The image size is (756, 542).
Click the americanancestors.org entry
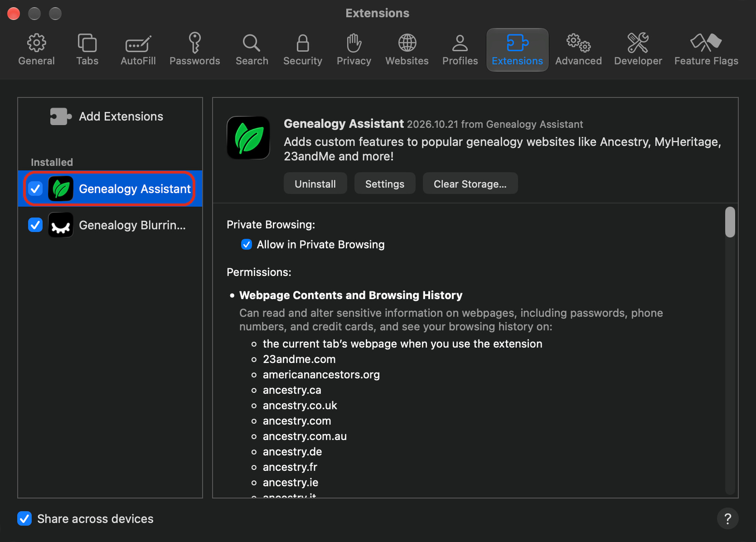[321, 374]
